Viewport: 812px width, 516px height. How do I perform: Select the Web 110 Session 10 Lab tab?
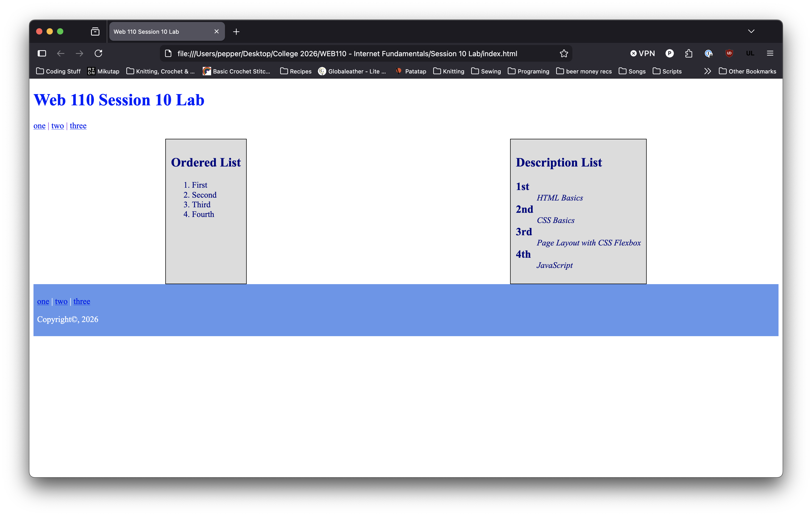[x=167, y=31]
